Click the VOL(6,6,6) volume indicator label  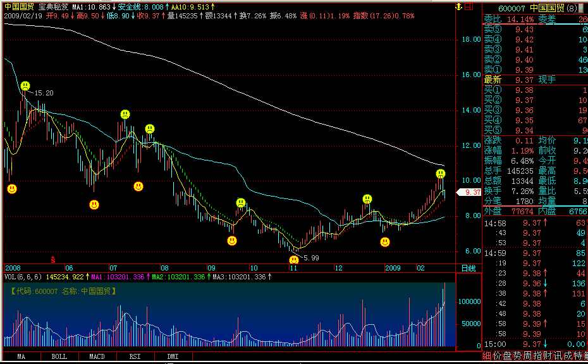(x=23, y=277)
